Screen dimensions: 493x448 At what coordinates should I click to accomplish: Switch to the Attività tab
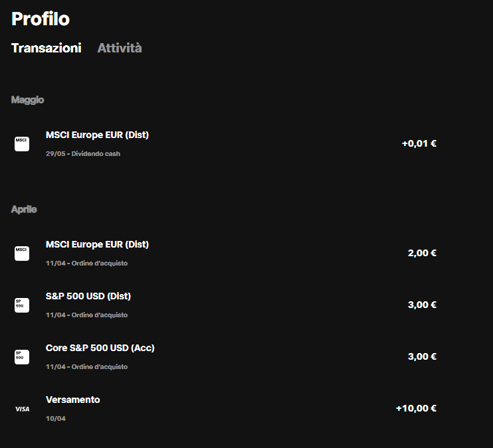120,48
